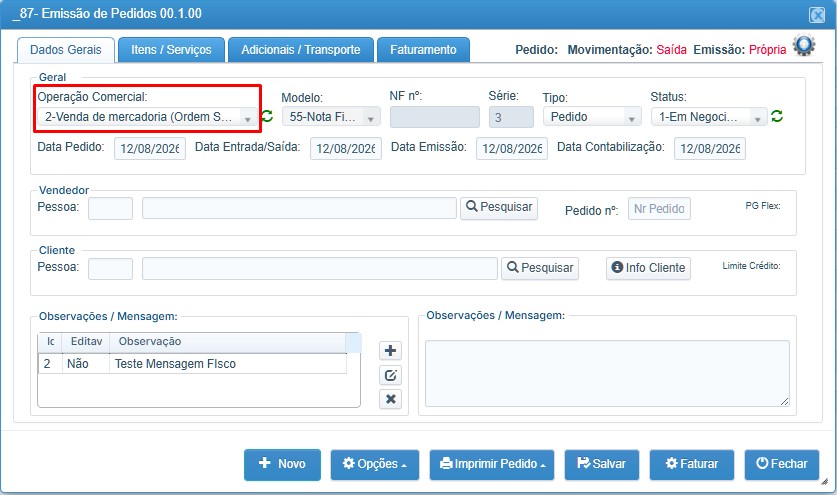
Task: Click the Data Pedido field
Action: (149, 148)
